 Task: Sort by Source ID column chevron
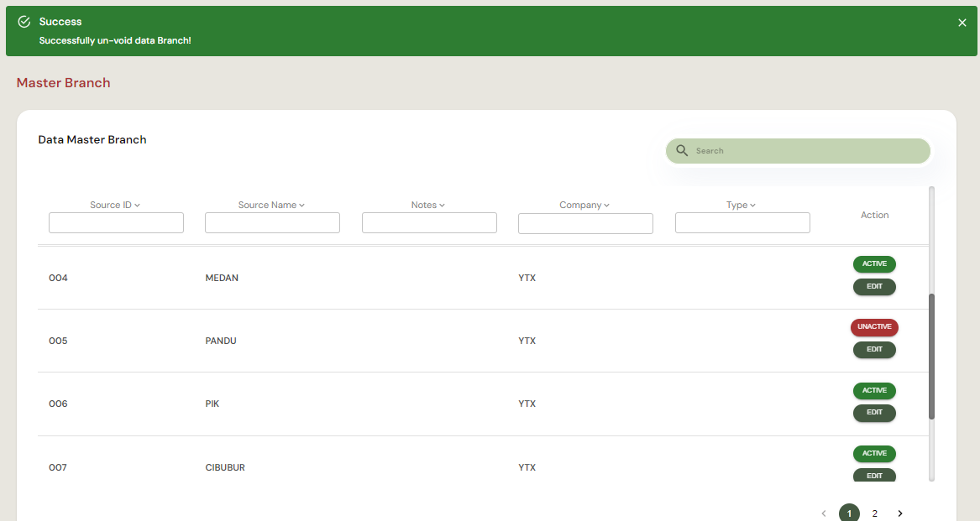tap(137, 206)
